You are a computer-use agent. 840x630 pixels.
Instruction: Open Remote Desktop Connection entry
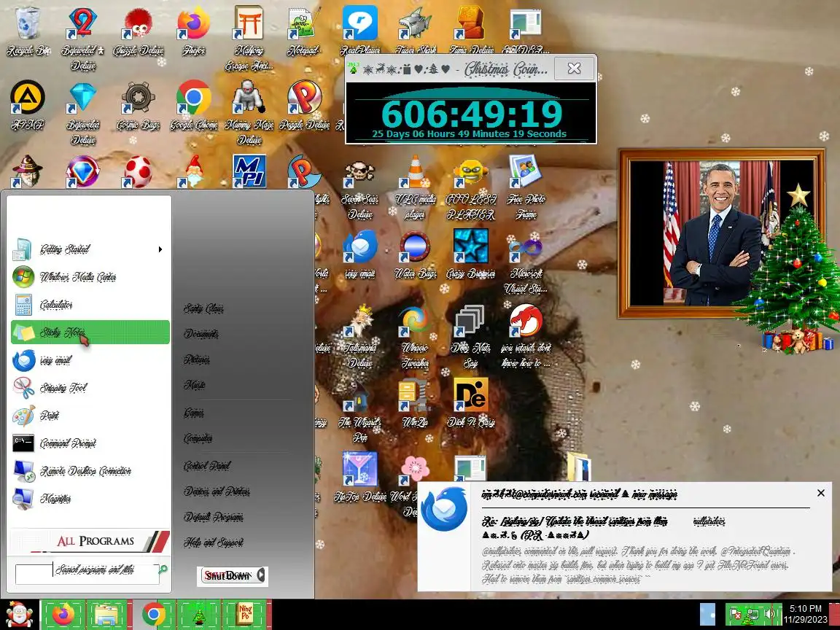(x=90, y=471)
